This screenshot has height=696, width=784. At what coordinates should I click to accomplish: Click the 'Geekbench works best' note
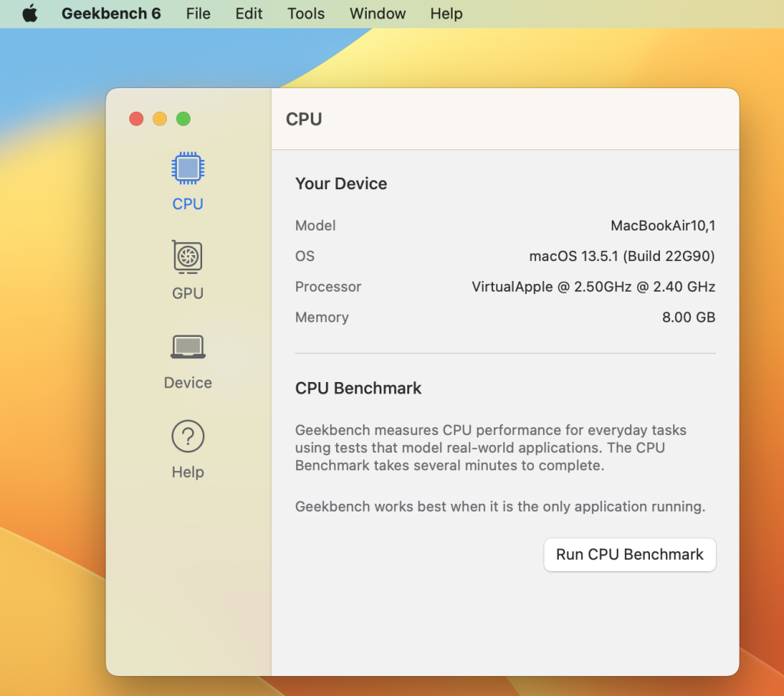[500, 507]
